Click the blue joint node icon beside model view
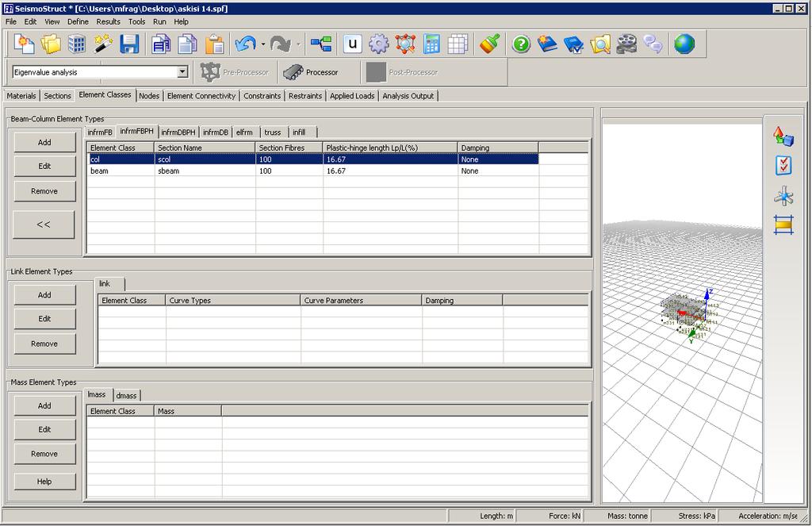 [x=783, y=197]
